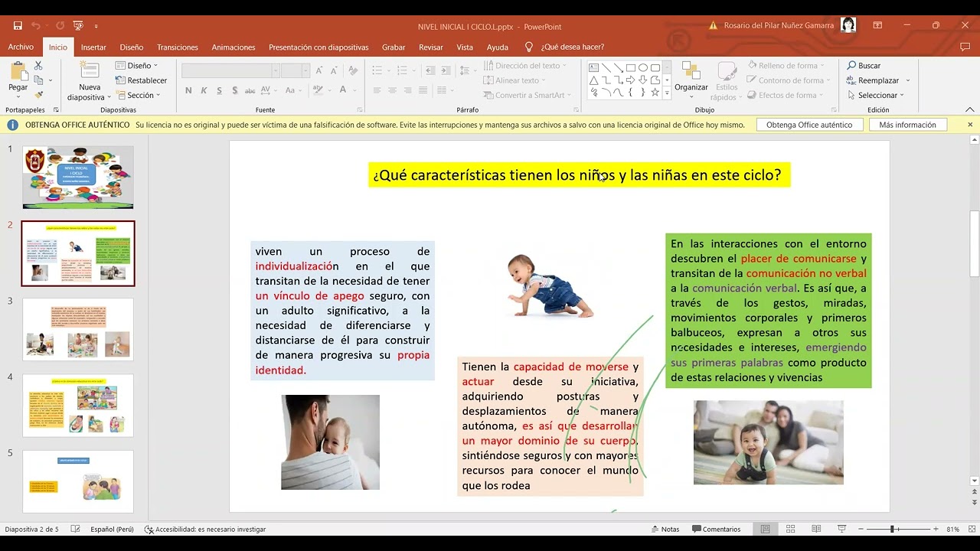Click Restablecer slide button
The width and height of the screenshot is (980, 551).
pos(141,80)
